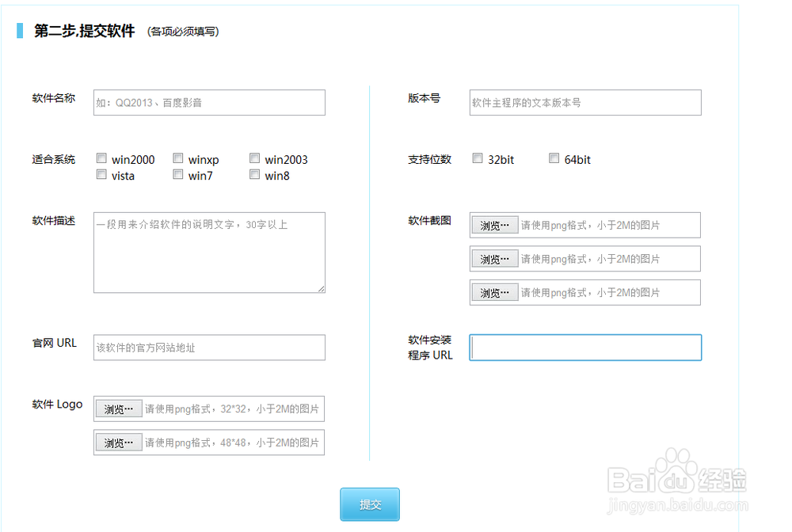Click the 软件名称 name input field

(208, 102)
